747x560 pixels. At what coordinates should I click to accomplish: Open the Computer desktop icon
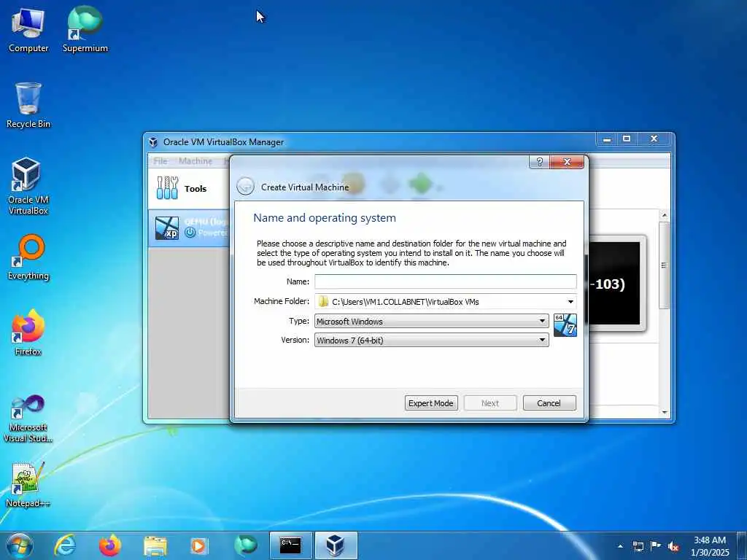click(28, 29)
